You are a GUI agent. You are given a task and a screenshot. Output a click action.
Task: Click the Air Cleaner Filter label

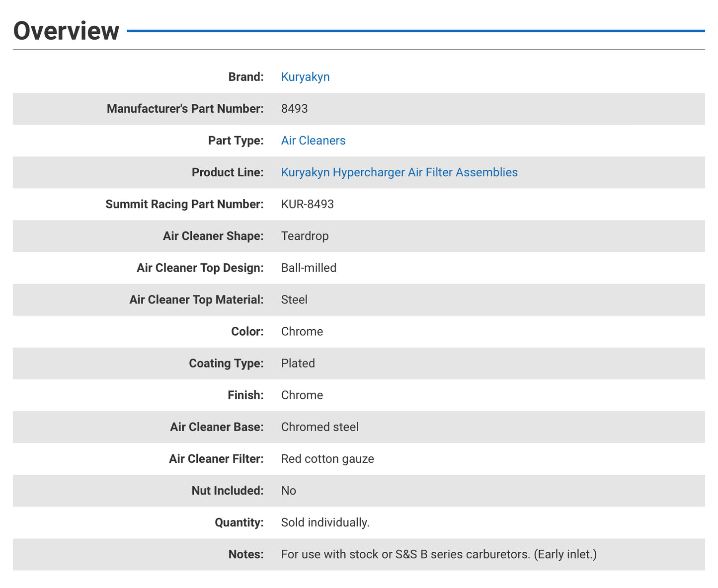pyautogui.click(x=216, y=458)
